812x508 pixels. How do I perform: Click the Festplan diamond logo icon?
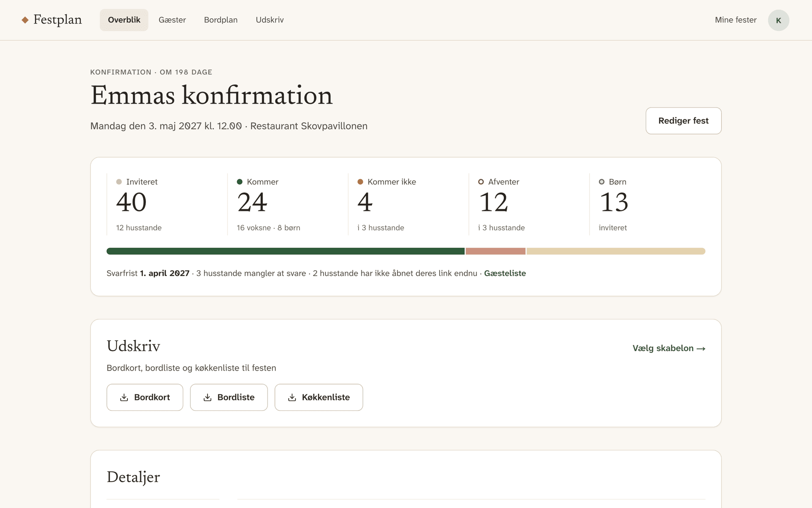tap(25, 20)
